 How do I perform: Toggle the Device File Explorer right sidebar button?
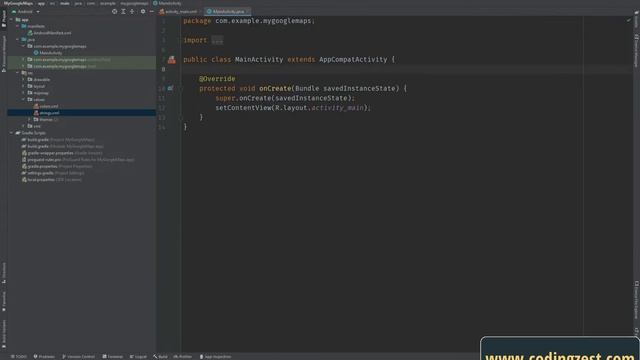point(636,300)
